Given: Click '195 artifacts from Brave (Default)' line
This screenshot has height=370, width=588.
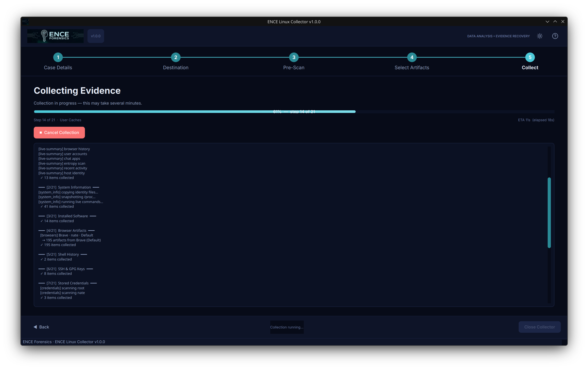Looking at the screenshot, I should 71,240.
